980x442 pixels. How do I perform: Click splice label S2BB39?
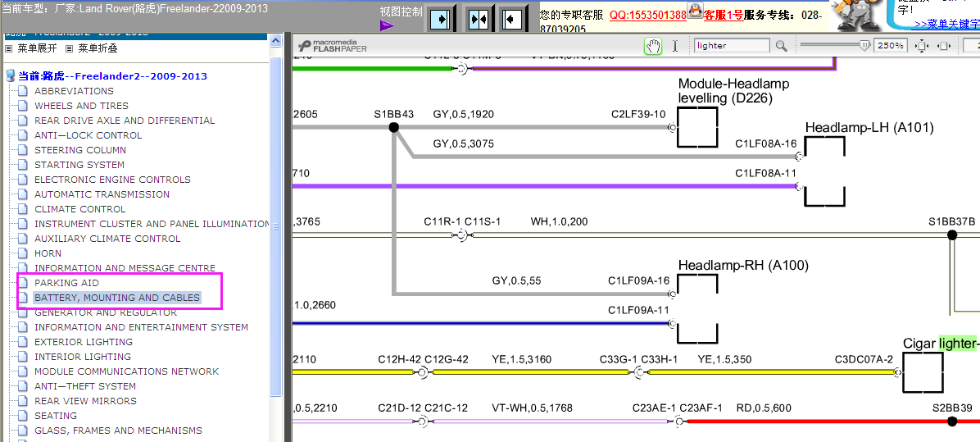(952, 408)
